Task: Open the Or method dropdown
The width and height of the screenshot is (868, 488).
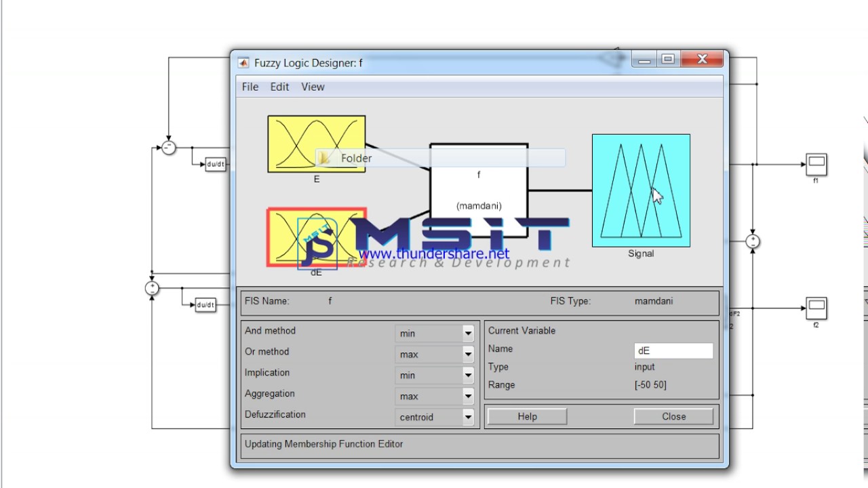Action: pyautogui.click(x=435, y=354)
